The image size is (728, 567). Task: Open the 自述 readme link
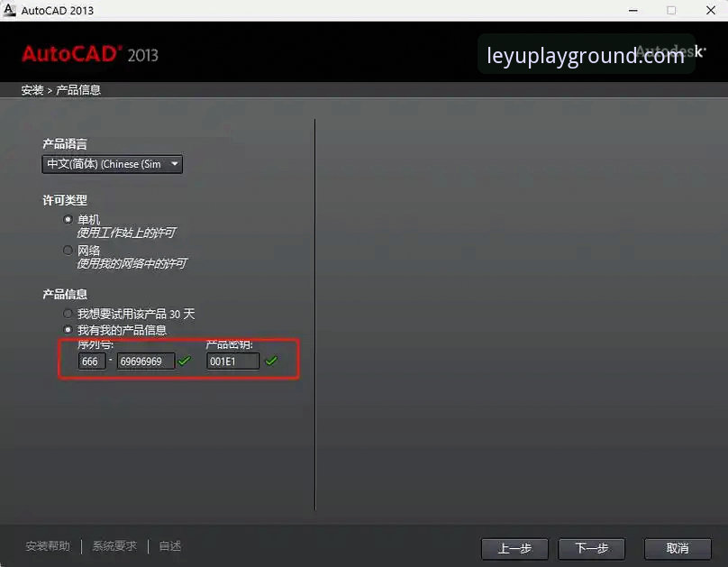pos(170,546)
